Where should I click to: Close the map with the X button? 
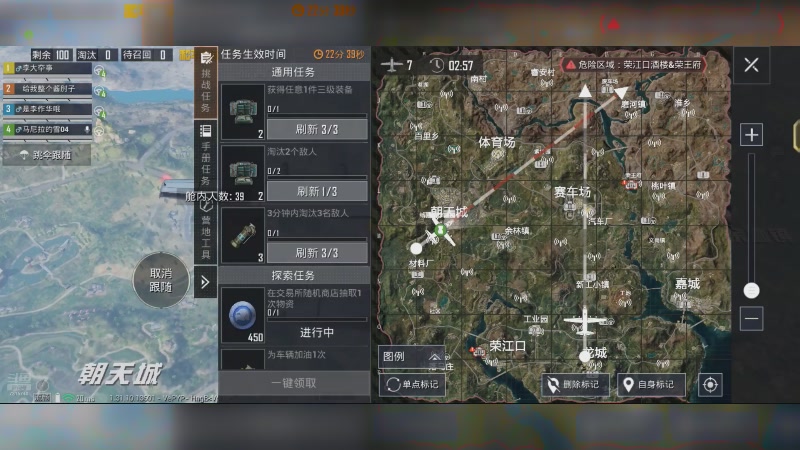click(751, 65)
